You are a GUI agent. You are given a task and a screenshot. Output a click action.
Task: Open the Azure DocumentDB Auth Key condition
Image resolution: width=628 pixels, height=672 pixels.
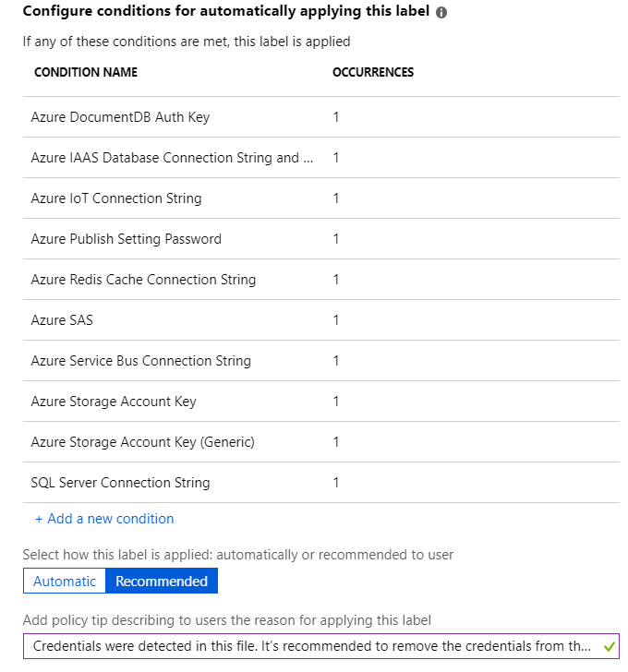point(121,117)
